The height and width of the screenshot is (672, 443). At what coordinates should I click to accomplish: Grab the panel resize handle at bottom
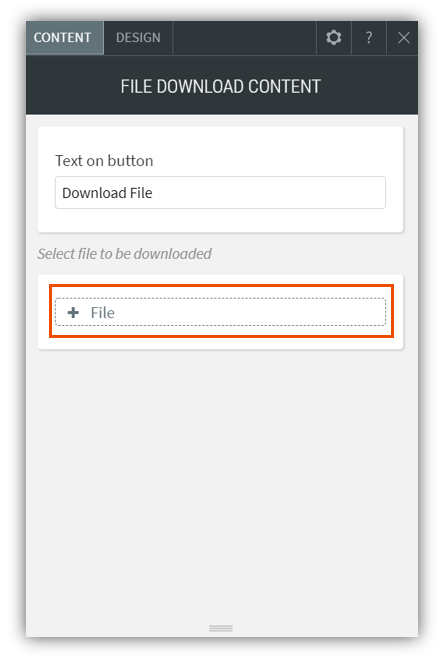pyautogui.click(x=221, y=628)
